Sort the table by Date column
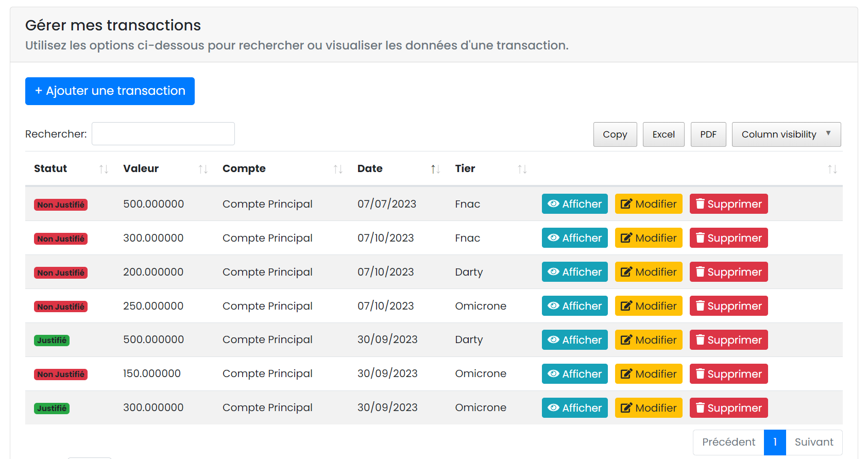The height and width of the screenshot is (459, 868). pos(370,168)
